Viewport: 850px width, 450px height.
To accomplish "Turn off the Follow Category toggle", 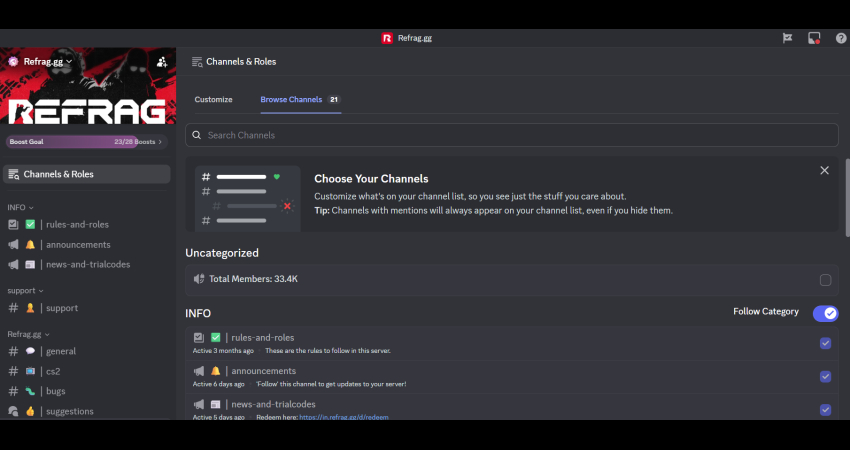I will [x=825, y=313].
